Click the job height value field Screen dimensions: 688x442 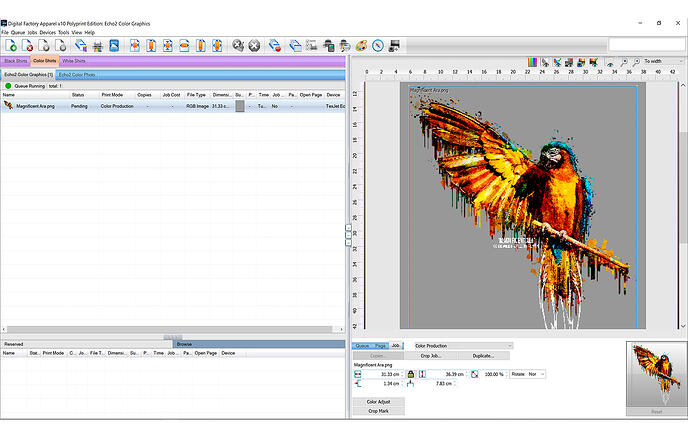448,374
